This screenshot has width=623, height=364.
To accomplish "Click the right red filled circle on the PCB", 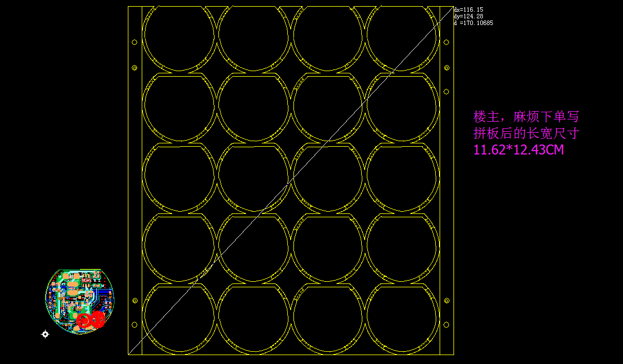I will [98, 318].
